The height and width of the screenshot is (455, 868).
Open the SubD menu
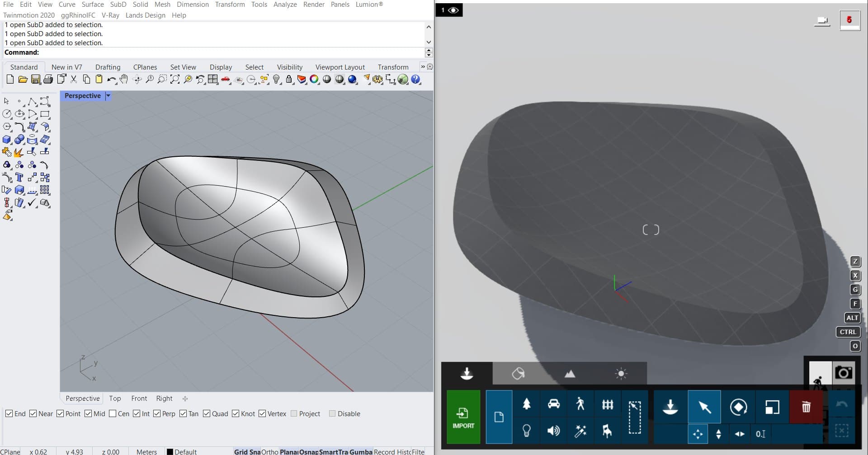coord(118,5)
